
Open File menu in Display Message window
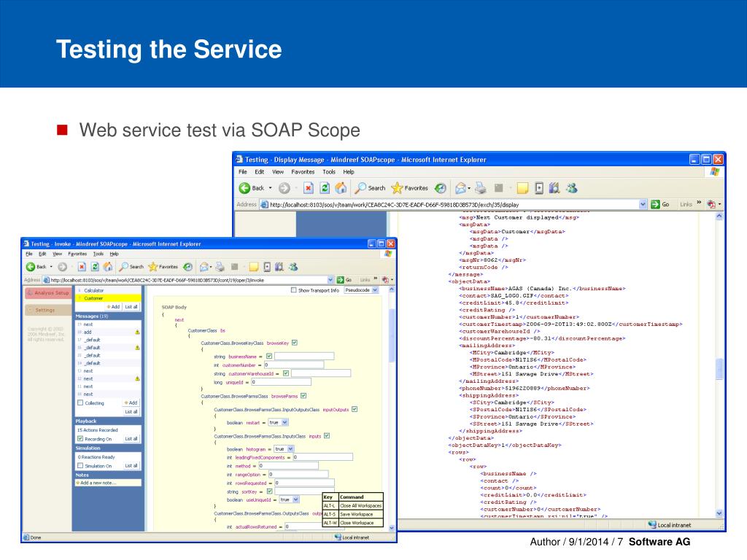[x=242, y=172]
